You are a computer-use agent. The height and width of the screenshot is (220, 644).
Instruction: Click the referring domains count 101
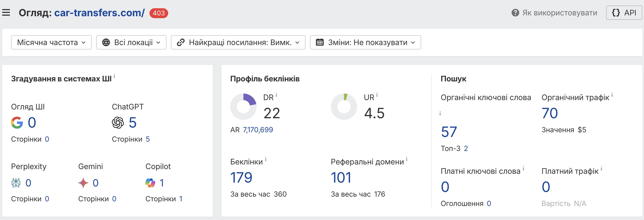341,177
